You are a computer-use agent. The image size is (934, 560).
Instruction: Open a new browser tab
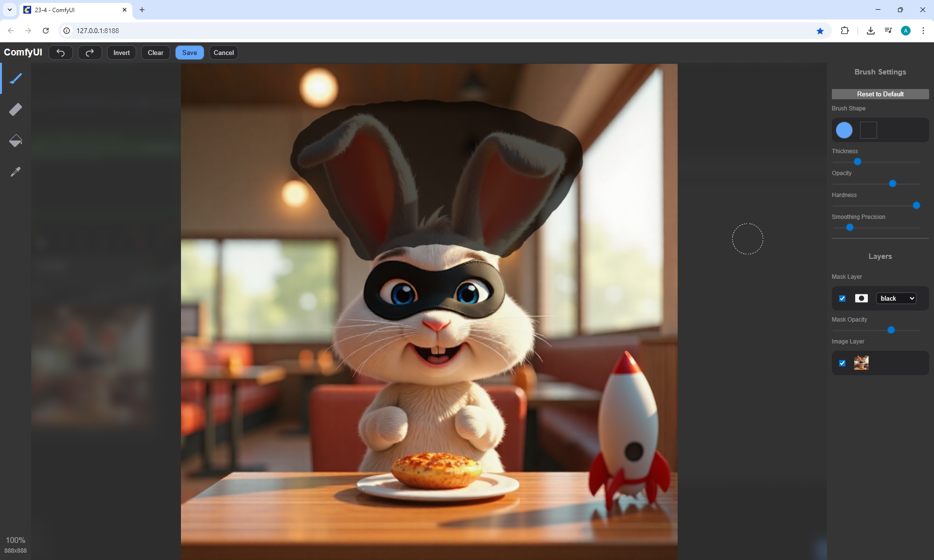coord(142,10)
